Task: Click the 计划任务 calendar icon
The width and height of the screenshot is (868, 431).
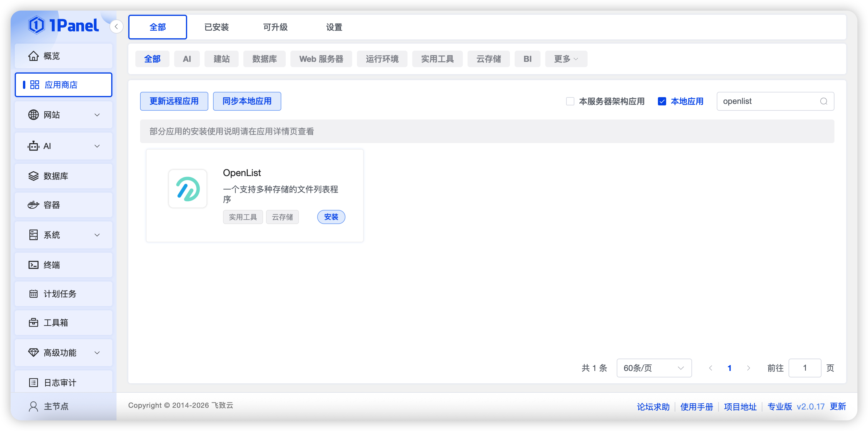Action: (33, 294)
